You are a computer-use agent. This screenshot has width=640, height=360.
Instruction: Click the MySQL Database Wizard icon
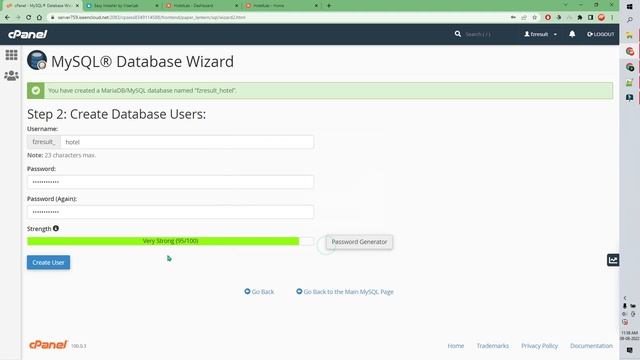pos(37,60)
